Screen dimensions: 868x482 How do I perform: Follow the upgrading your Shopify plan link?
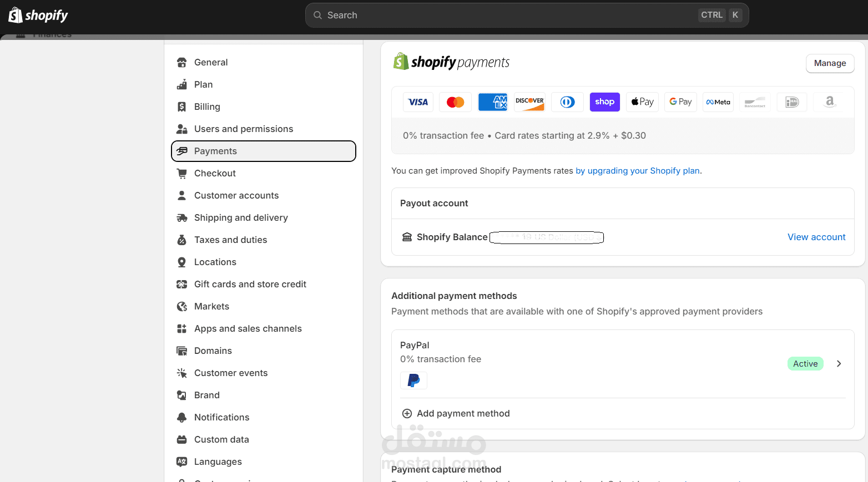(x=638, y=171)
